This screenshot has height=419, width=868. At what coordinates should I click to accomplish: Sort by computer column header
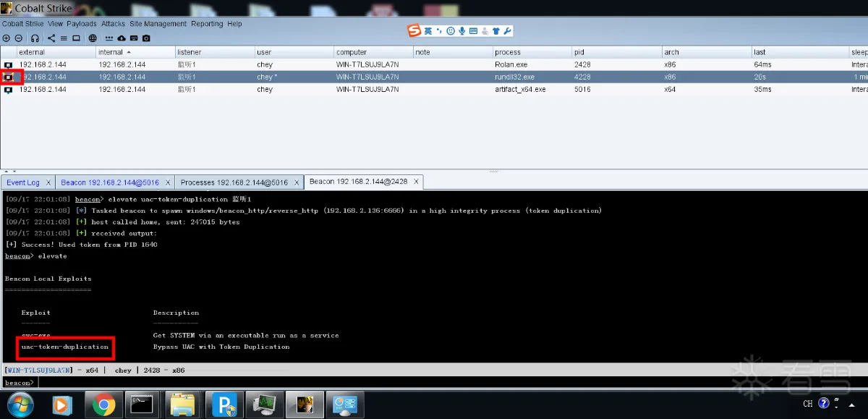(x=374, y=52)
